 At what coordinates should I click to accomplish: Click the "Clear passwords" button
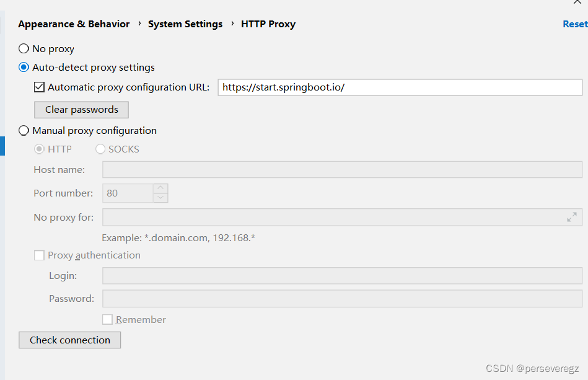point(81,110)
